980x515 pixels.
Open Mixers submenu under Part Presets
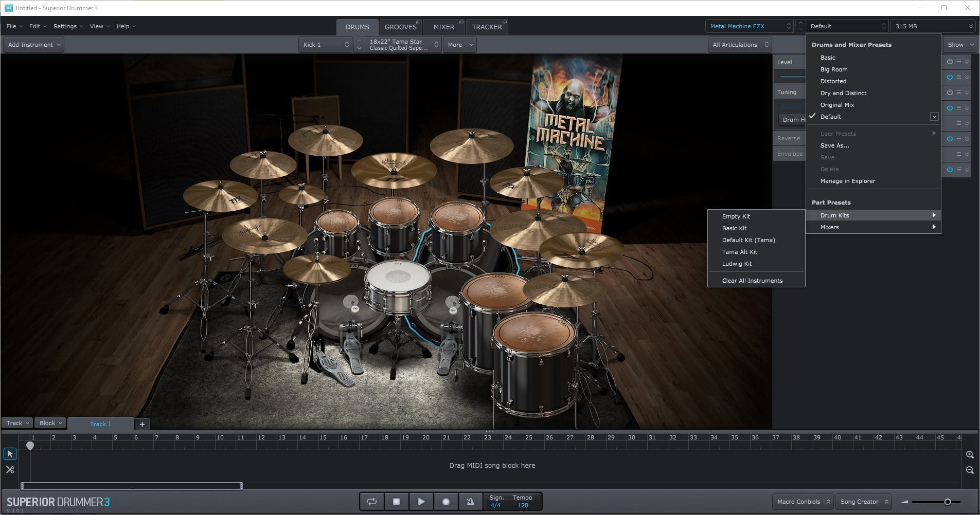(x=873, y=227)
